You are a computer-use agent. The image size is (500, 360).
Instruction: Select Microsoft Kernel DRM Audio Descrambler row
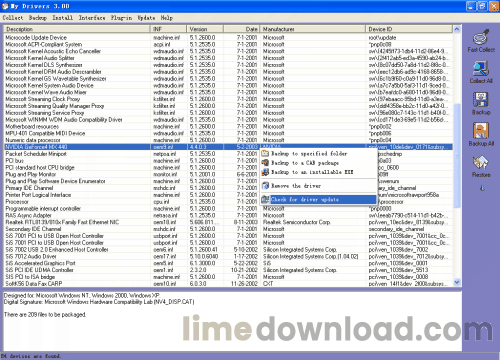(228, 72)
